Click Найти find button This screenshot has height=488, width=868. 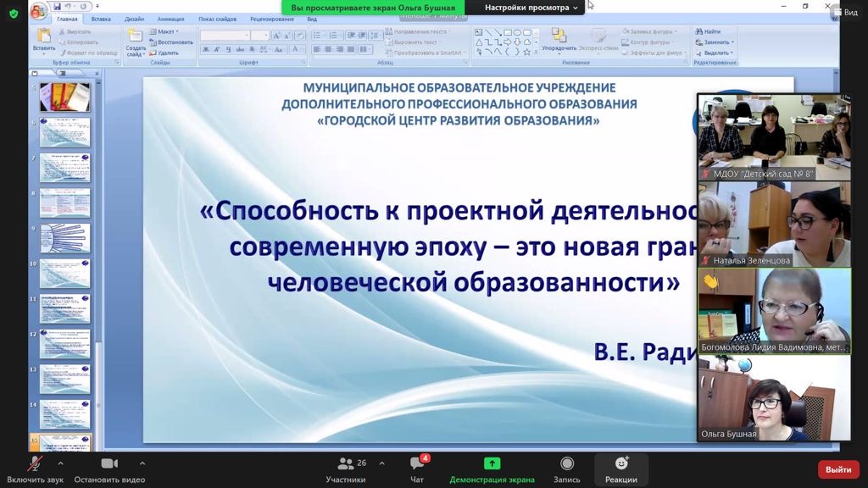[x=708, y=31]
